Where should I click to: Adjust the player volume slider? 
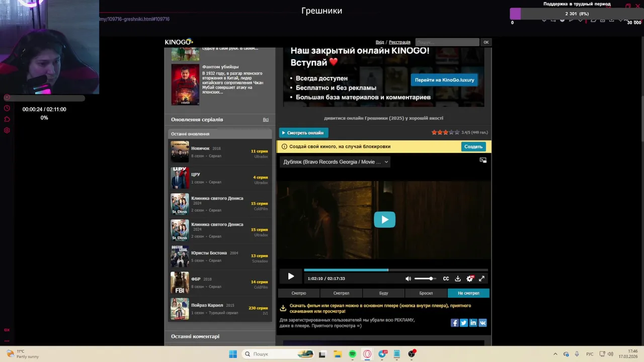(x=424, y=279)
